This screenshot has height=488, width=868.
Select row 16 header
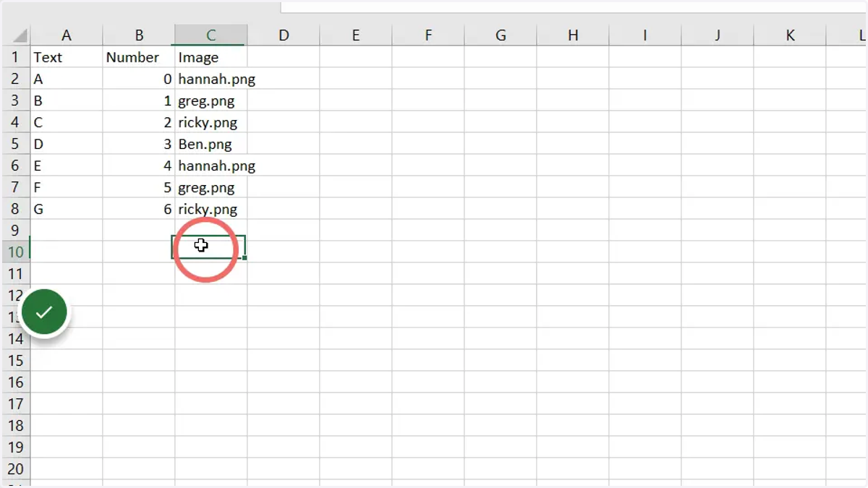coord(16,382)
